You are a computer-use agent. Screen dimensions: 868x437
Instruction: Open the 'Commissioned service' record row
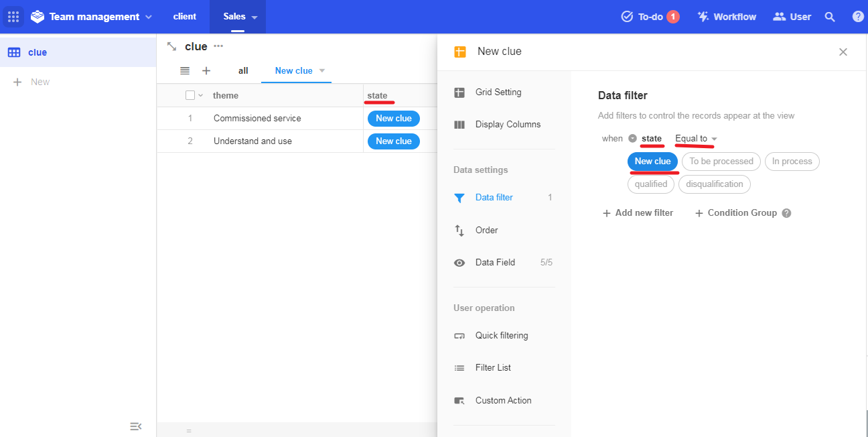tap(257, 119)
